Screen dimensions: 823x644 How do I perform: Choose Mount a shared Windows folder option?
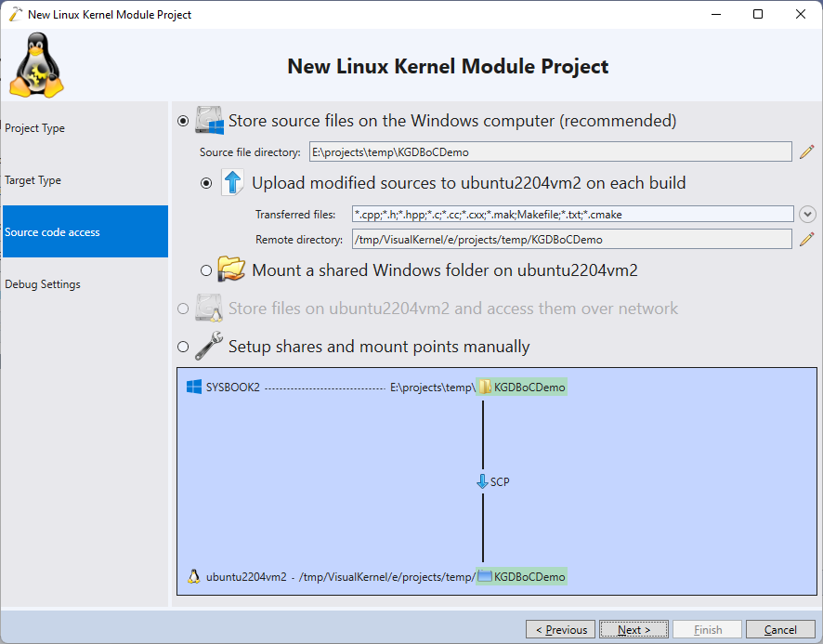pyautogui.click(x=206, y=270)
